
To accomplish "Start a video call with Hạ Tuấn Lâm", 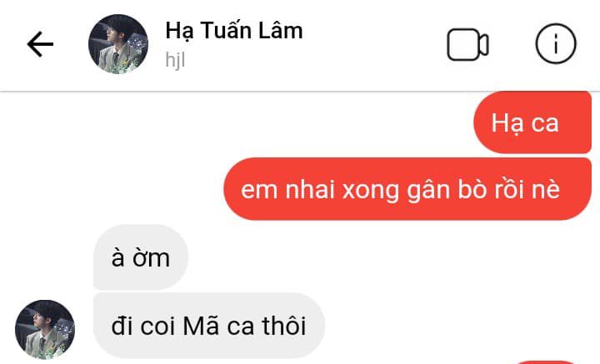I will tap(467, 44).
